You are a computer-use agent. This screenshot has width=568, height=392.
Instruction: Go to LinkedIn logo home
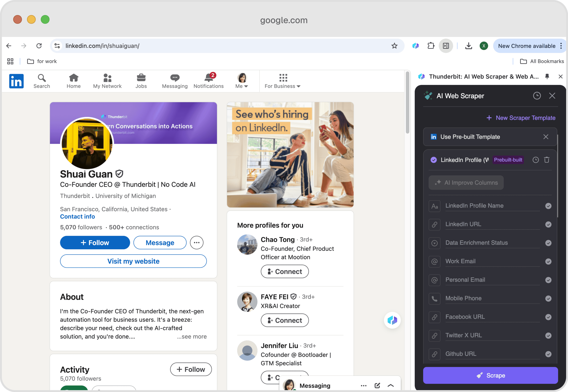coord(16,81)
